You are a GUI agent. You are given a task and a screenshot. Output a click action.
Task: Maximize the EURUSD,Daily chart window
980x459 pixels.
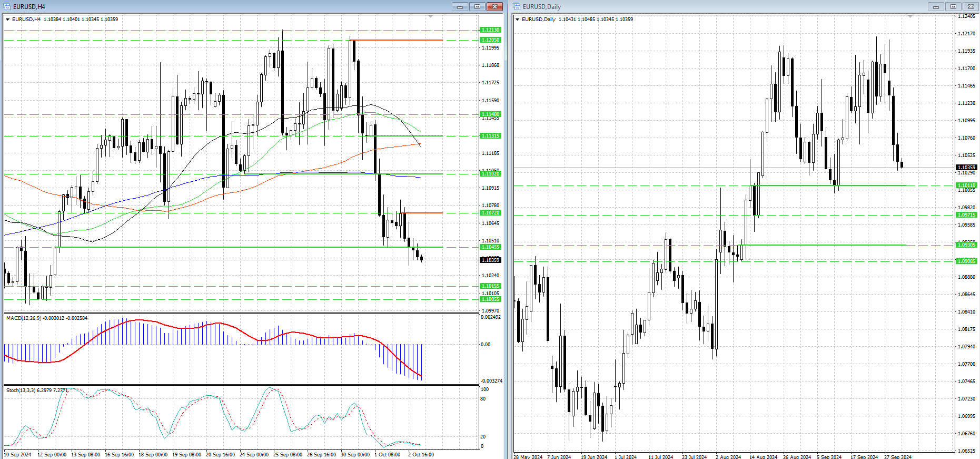pos(953,7)
